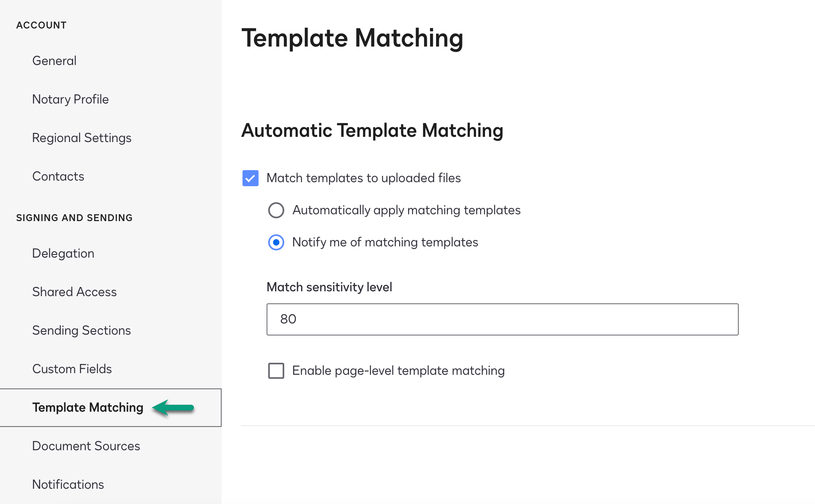
Task: Go to Regional Settings
Action: pos(82,138)
